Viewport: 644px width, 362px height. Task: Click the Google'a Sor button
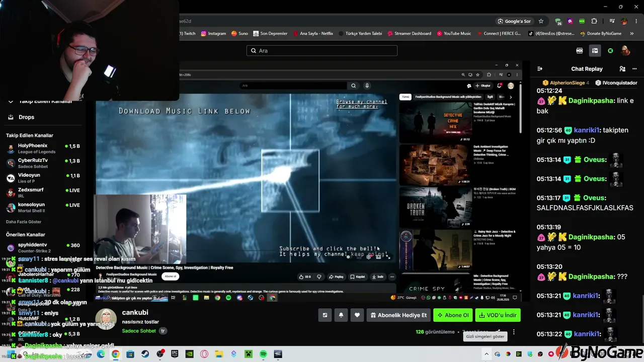pos(514,21)
